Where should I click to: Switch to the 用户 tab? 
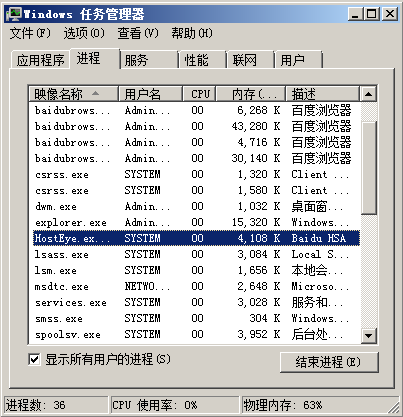click(x=298, y=60)
